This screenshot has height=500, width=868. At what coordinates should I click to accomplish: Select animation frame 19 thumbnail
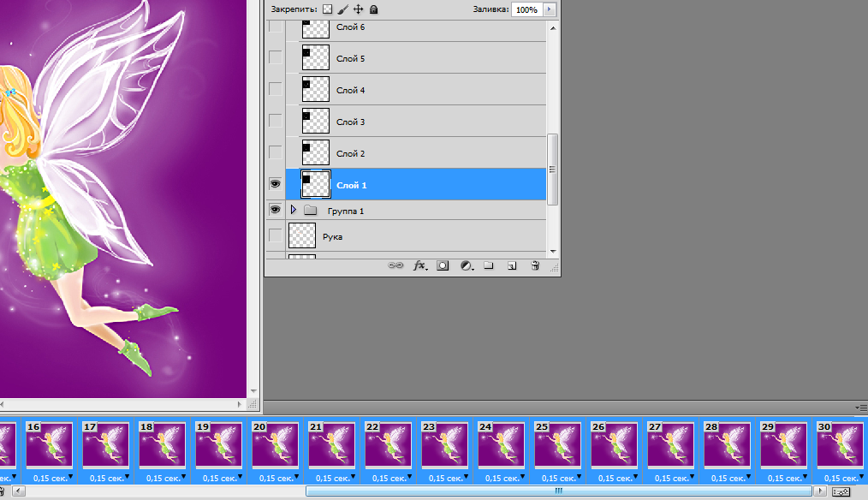tap(218, 444)
